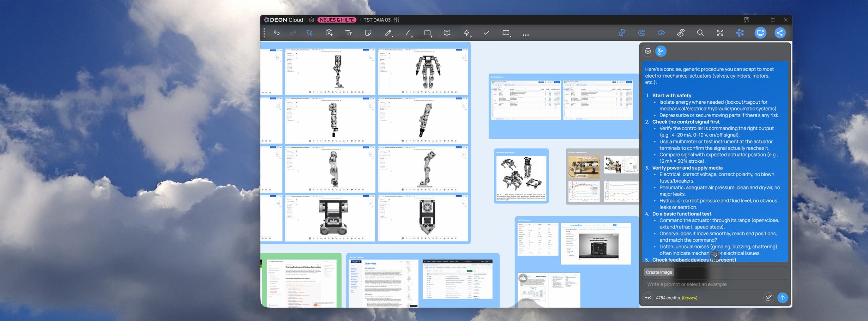This screenshot has height=321, width=868.
Task: Toggle the multi-cursor display icon
Action: tap(622, 33)
